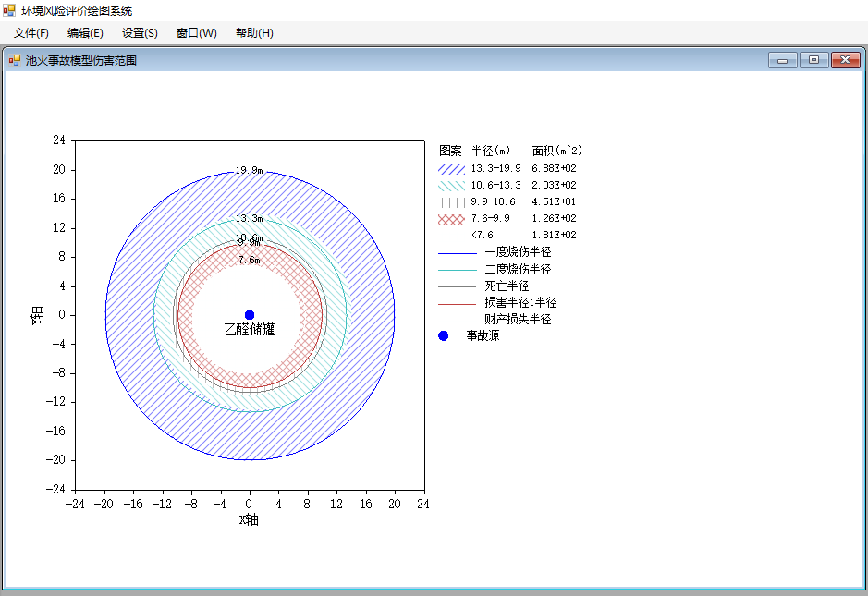Open the 设置(S) menu
Screen dimensions: 868x596
point(140,33)
